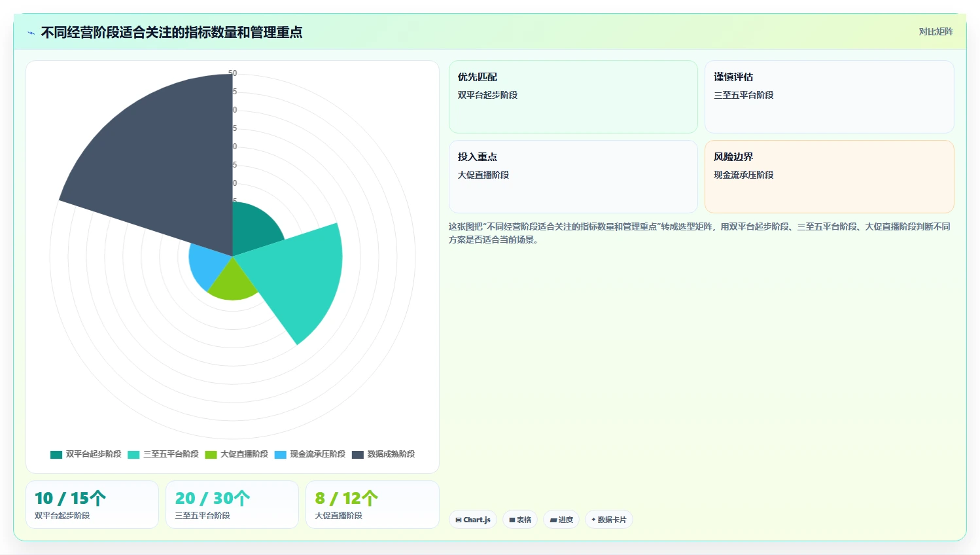Open the 风险边界 matrix card

coord(829,177)
